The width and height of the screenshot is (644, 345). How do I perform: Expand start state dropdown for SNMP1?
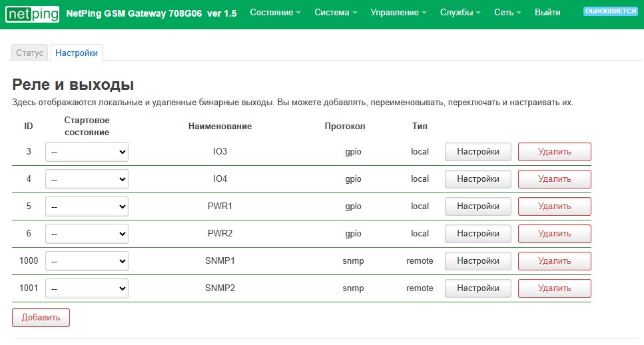point(87,261)
